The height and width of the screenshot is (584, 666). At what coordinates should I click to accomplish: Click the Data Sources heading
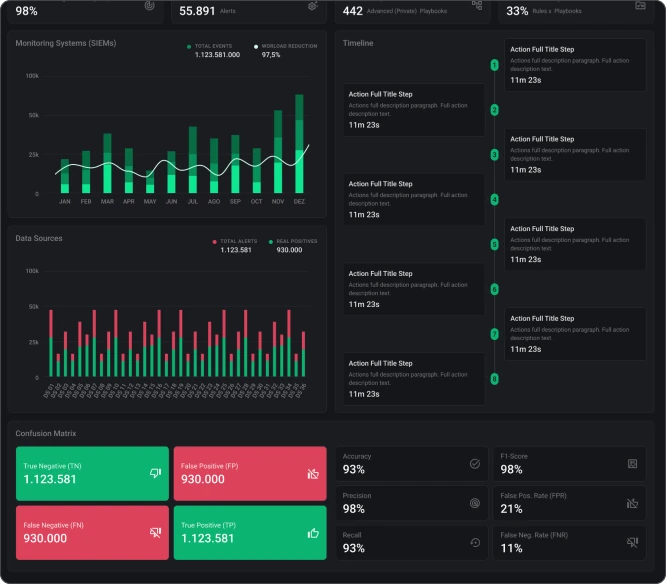[39, 238]
